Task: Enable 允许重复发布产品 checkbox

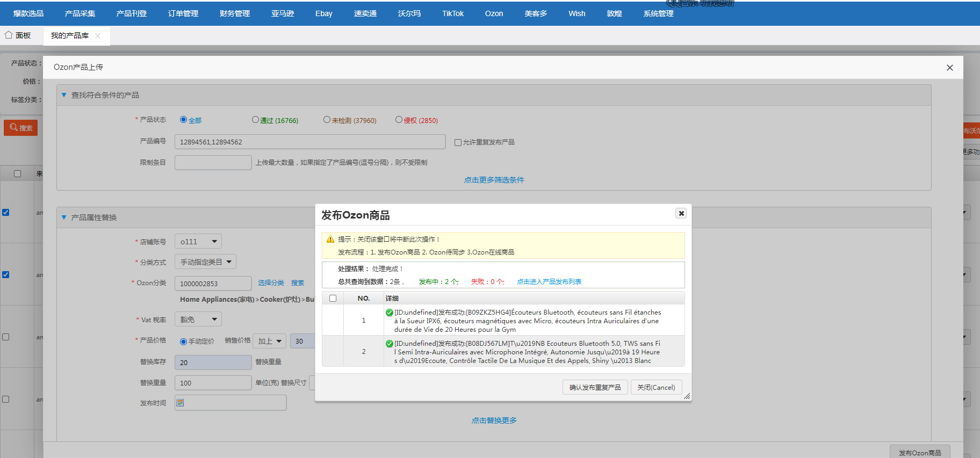Action: click(458, 142)
